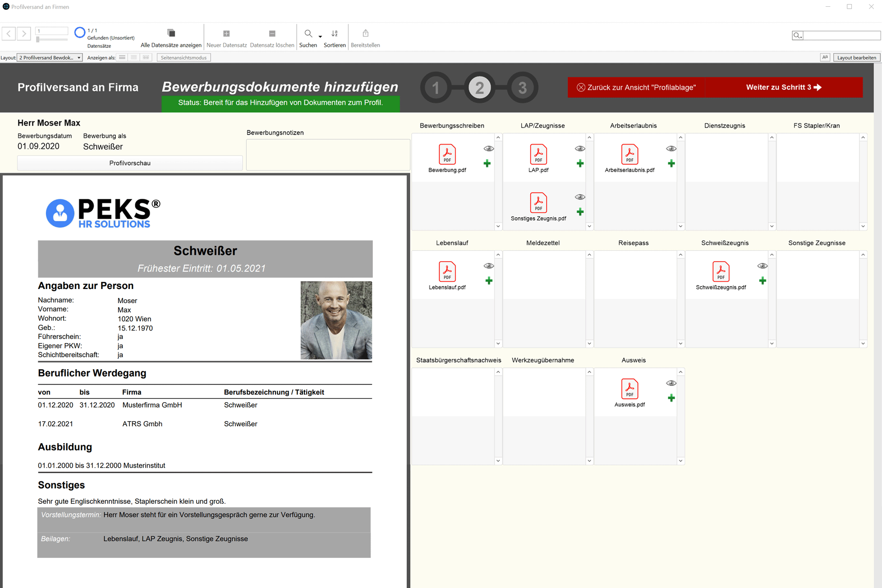Viewport: 882px width, 588px height.
Task: Toggle eye icon next to Ausweis.pdf
Action: (x=671, y=383)
